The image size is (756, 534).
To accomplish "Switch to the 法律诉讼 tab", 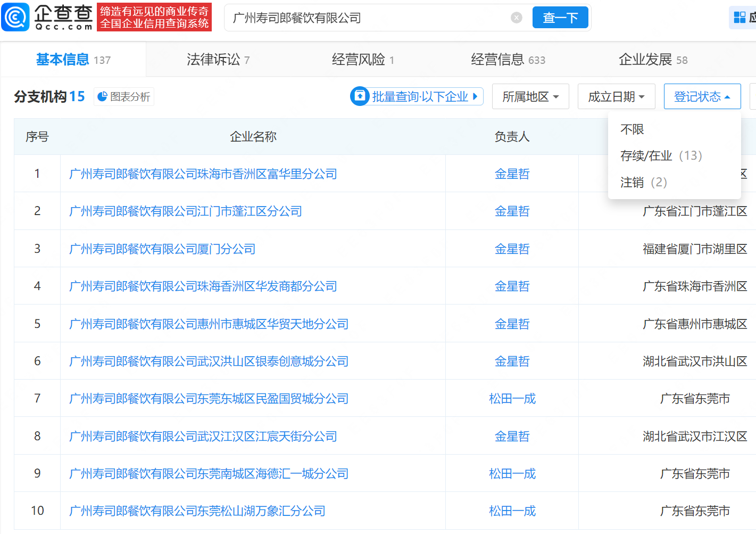I will click(218, 60).
